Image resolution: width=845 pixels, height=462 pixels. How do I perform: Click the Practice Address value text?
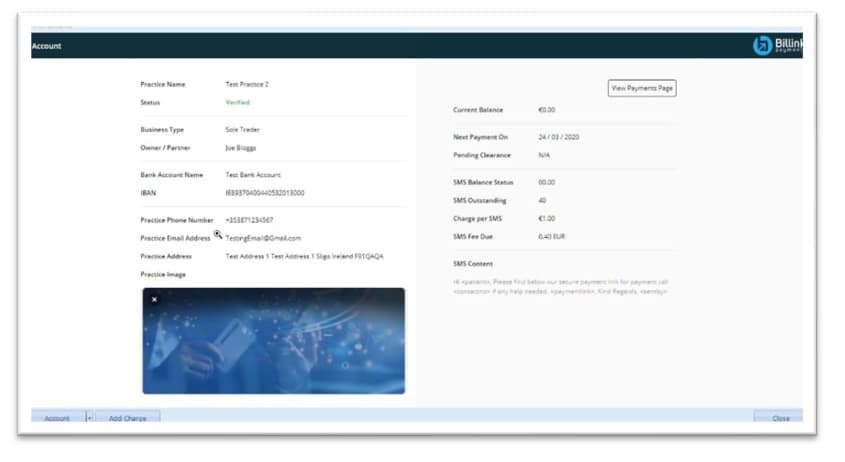[x=304, y=256]
